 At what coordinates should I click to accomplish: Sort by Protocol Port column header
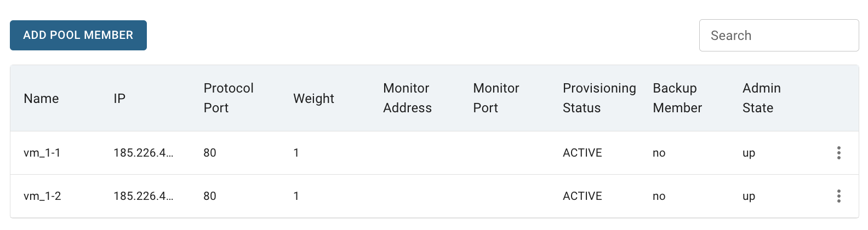click(x=229, y=98)
